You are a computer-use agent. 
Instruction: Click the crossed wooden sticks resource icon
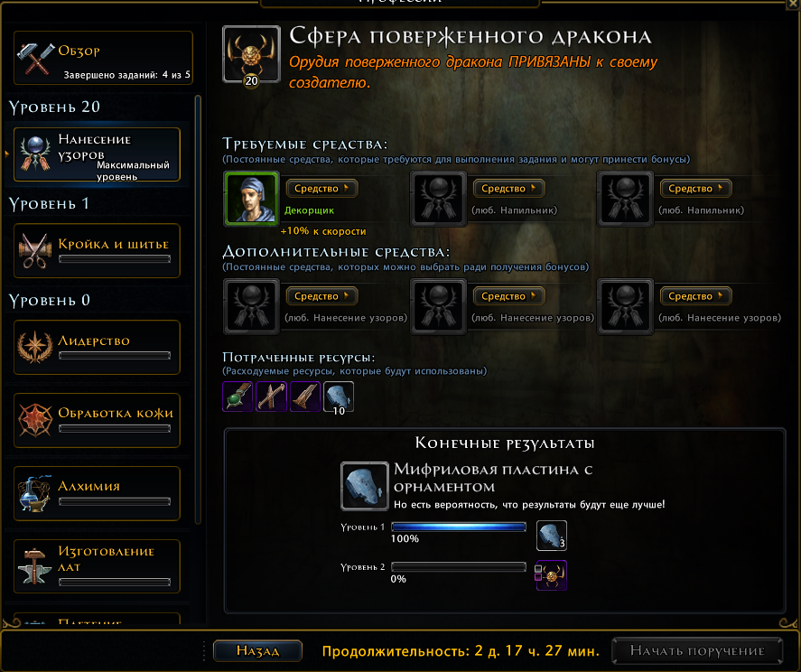click(x=271, y=397)
